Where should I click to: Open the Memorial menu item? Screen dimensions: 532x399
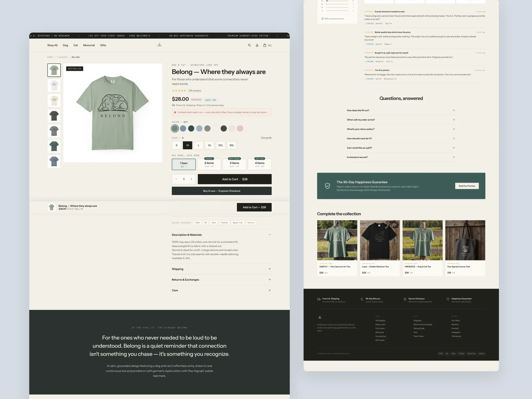pyautogui.click(x=89, y=45)
